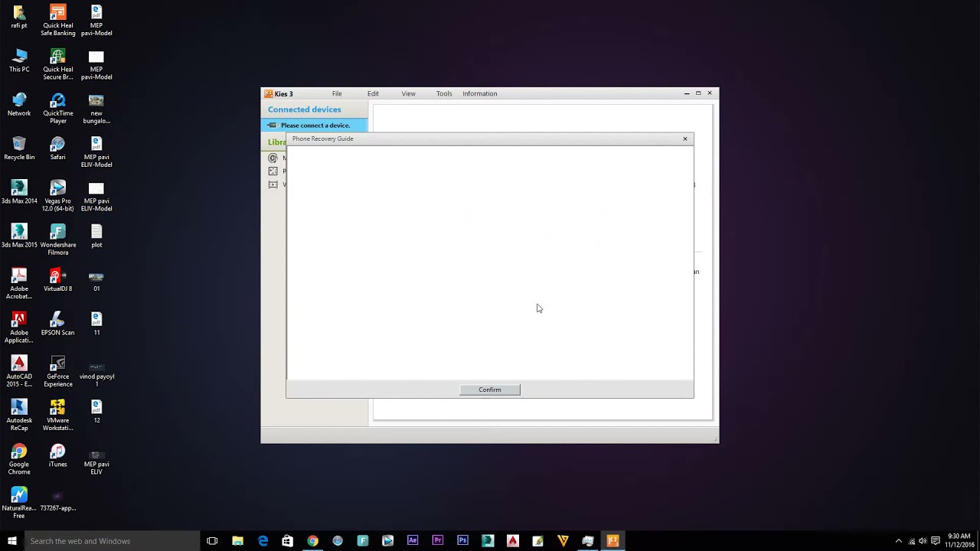The width and height of the screenshot is (980, 551).
Task: Select the GeForce Experience desktop shortcut
Action: (57, 372)
